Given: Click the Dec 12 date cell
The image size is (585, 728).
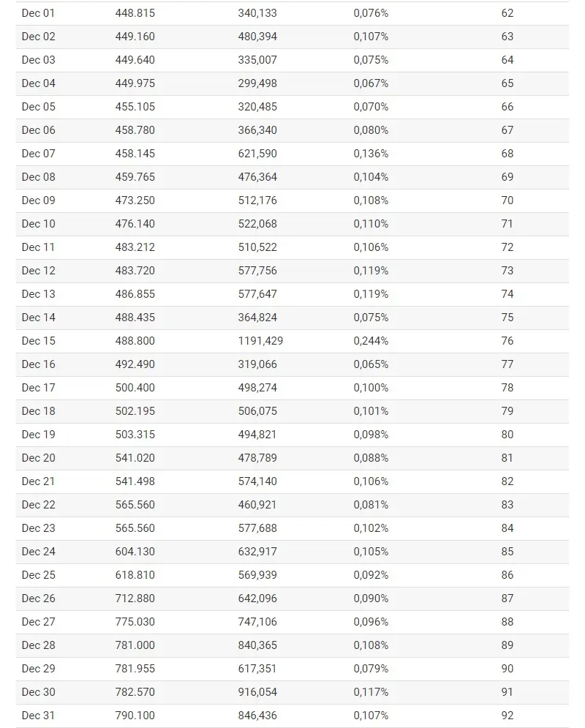Looking at the screenshot, I should pos(38,270).
